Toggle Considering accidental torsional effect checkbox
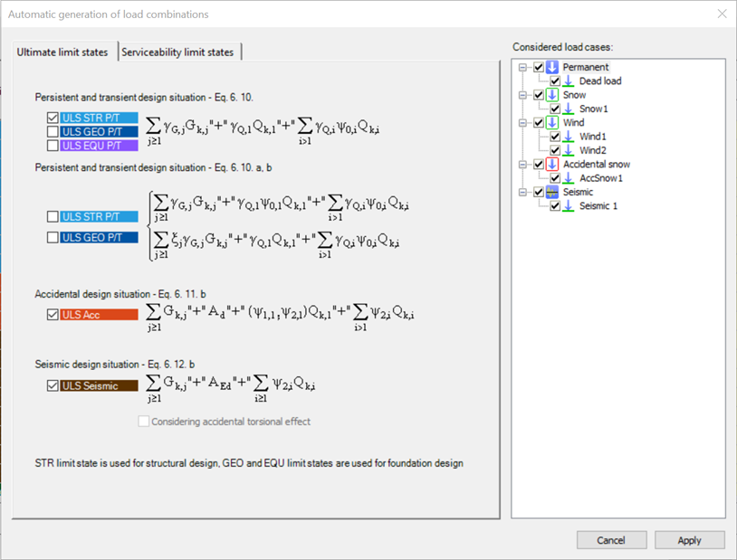The width and height of the screenshot is (737, 560). click(x=144, y=422)
